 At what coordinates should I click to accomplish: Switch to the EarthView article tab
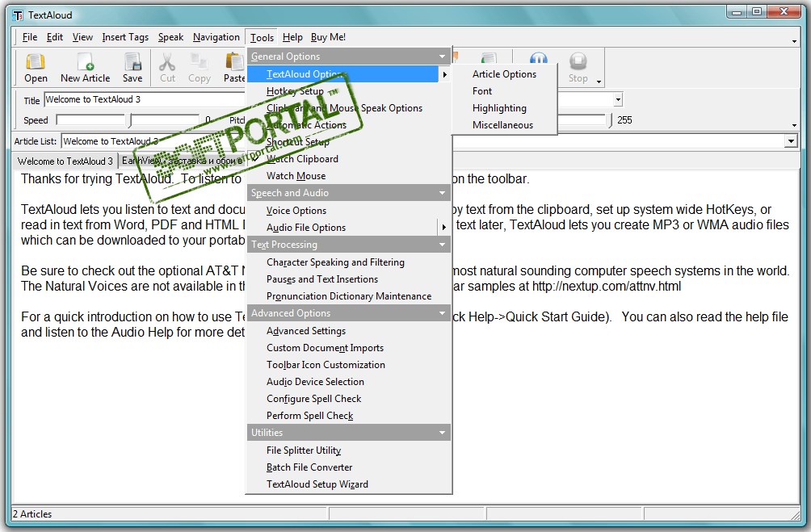(x=182, y=161)
